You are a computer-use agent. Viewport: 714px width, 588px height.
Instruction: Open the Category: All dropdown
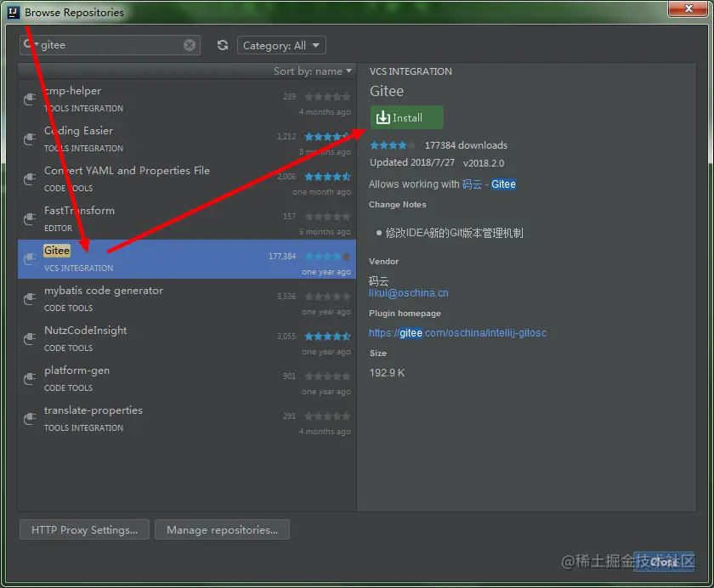point(281,46)
